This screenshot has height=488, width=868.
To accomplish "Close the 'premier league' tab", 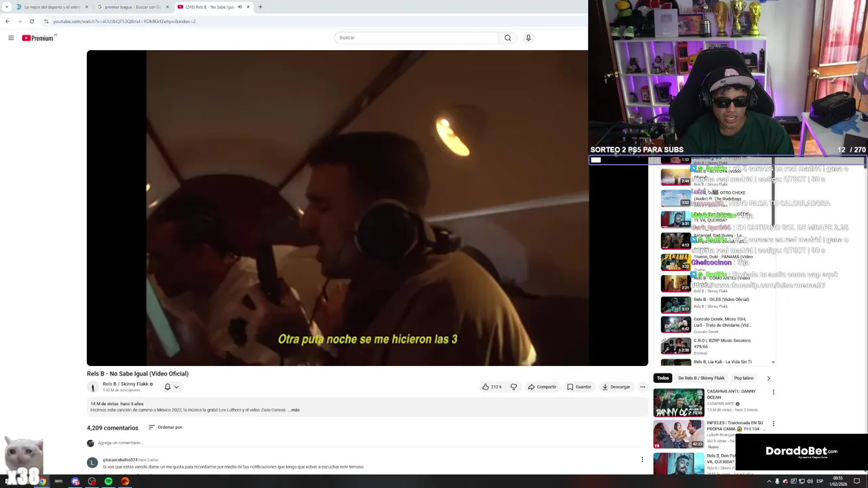I will coord(167,7).
